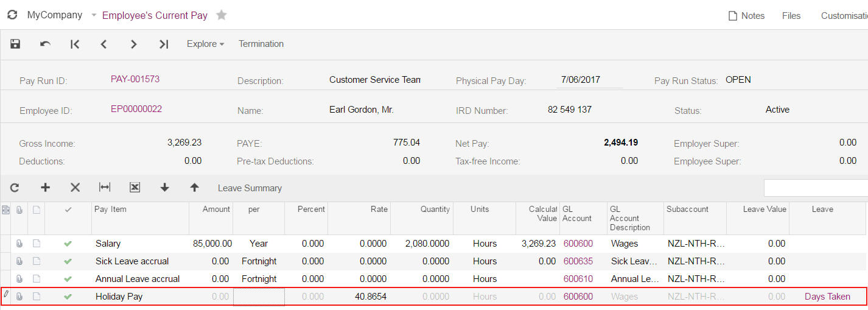Click the Leave Value column header
The image size is (868, 310).
(x=757, y=218)
